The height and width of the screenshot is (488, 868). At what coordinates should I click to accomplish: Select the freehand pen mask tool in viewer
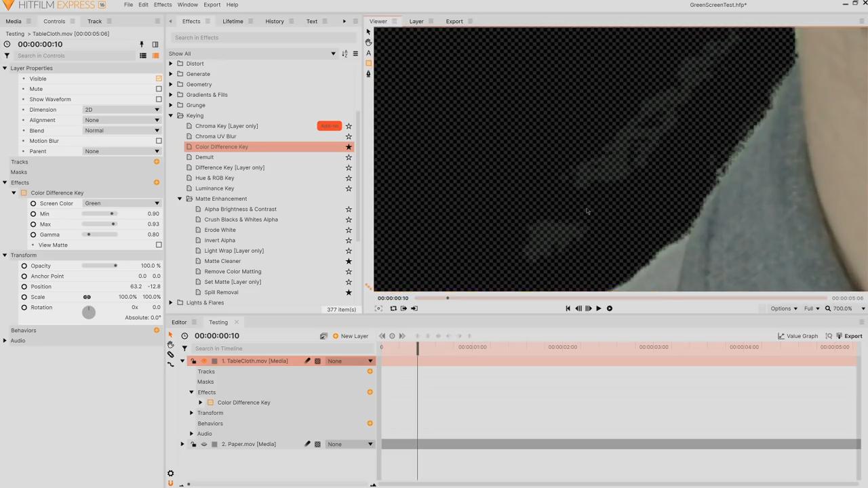368,74
